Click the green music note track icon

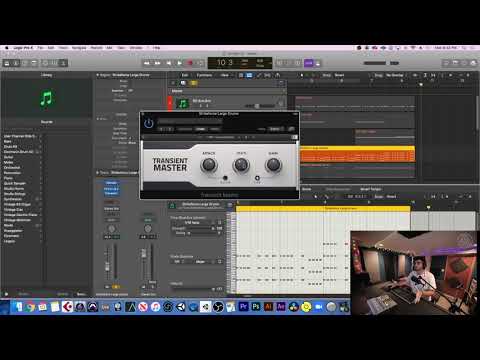tap(182, 103)
